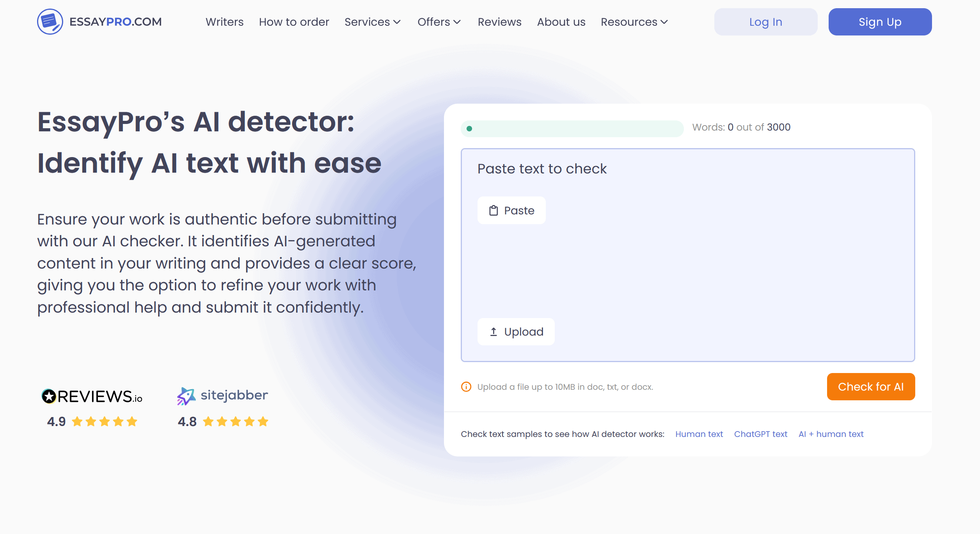Open the About us page

pyautogui.click(x=561, y=22)
